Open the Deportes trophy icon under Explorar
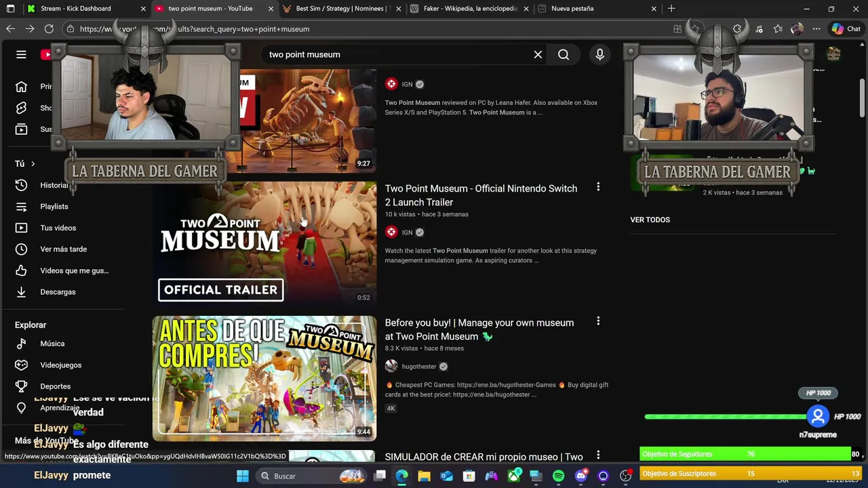868x488 pixels. (21, 386)
